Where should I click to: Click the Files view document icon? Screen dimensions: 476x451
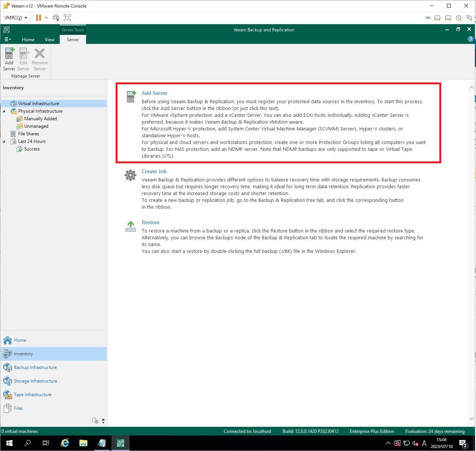[8, 408]
